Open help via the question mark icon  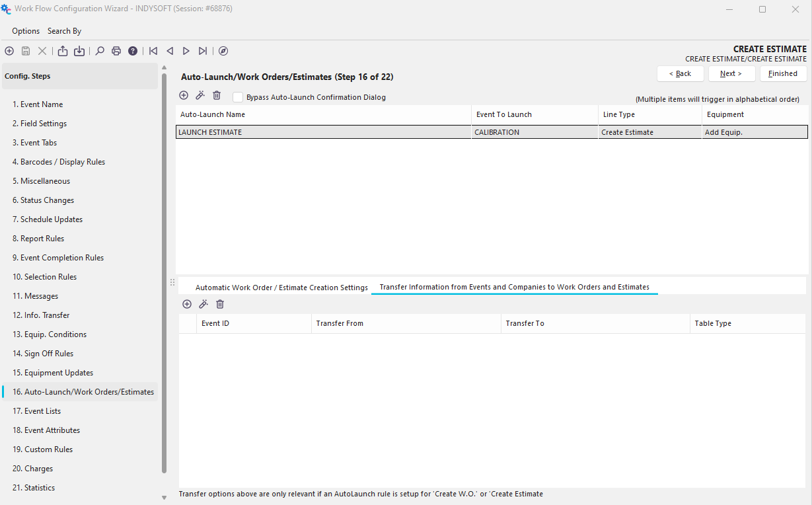[133, 51]
